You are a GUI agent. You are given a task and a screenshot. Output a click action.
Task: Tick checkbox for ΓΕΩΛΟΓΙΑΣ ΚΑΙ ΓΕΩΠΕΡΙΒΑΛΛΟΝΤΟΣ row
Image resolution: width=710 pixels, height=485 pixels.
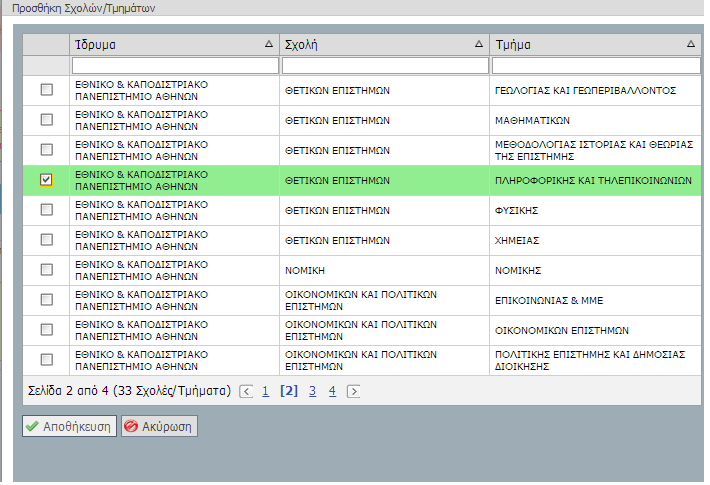point(47,90)
